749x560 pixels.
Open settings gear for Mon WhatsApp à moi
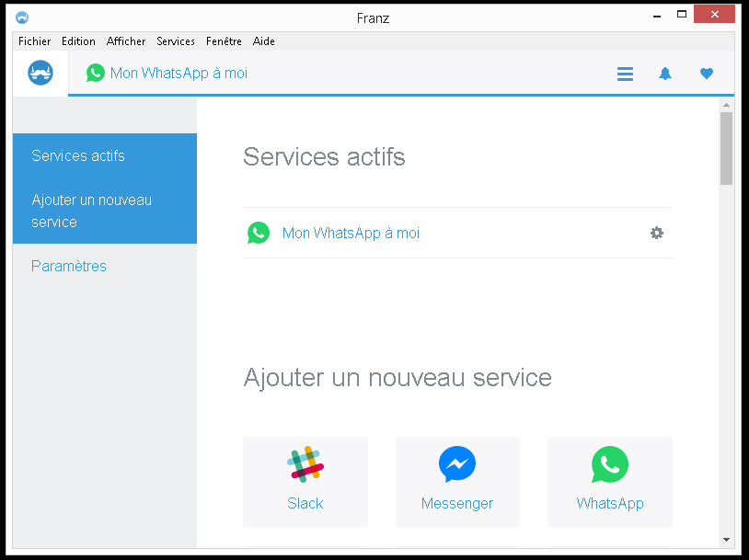coord(657,233)
